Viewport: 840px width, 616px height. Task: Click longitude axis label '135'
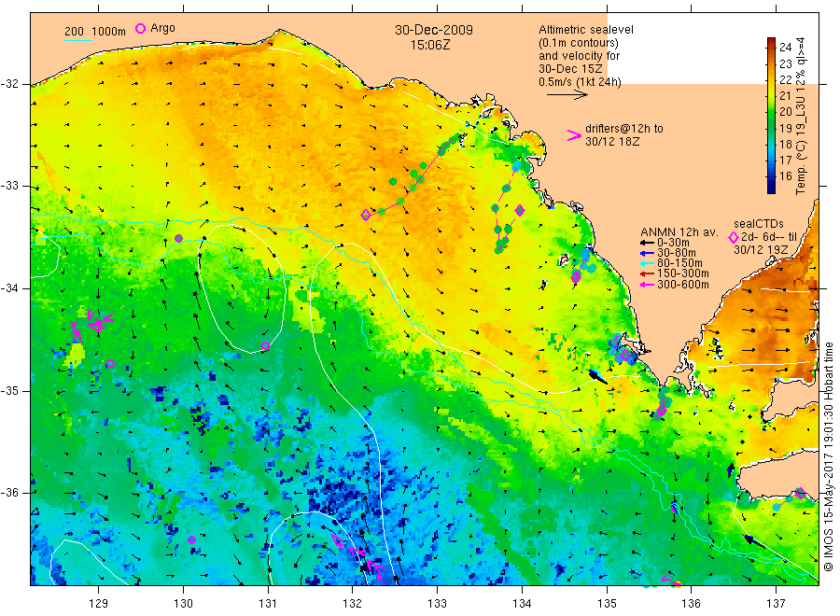[607, 604]
